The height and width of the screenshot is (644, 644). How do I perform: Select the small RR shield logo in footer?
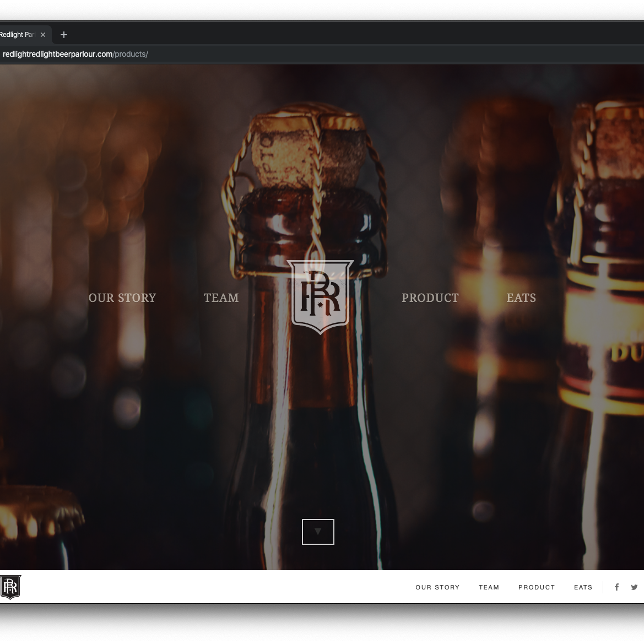click(x=10, y=587)
